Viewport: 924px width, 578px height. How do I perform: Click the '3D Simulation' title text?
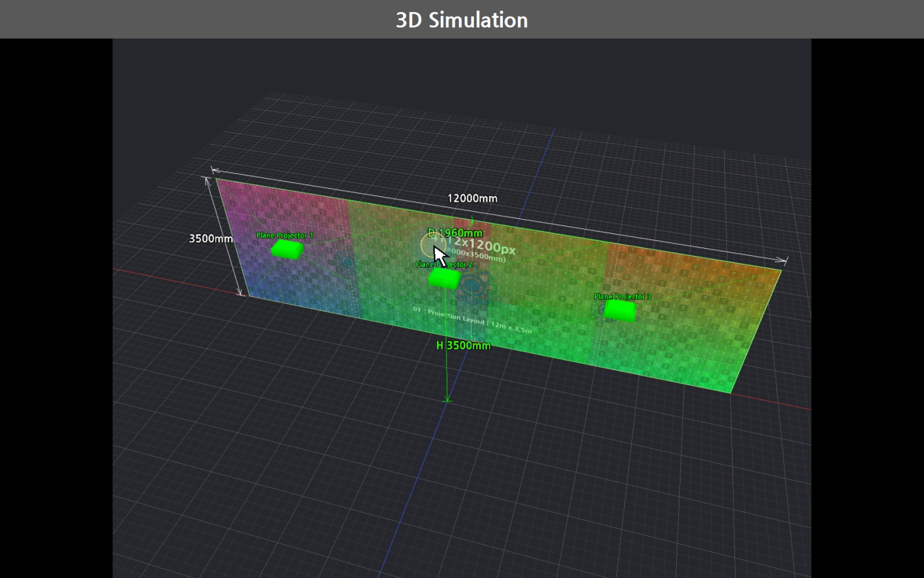point(462,20)
